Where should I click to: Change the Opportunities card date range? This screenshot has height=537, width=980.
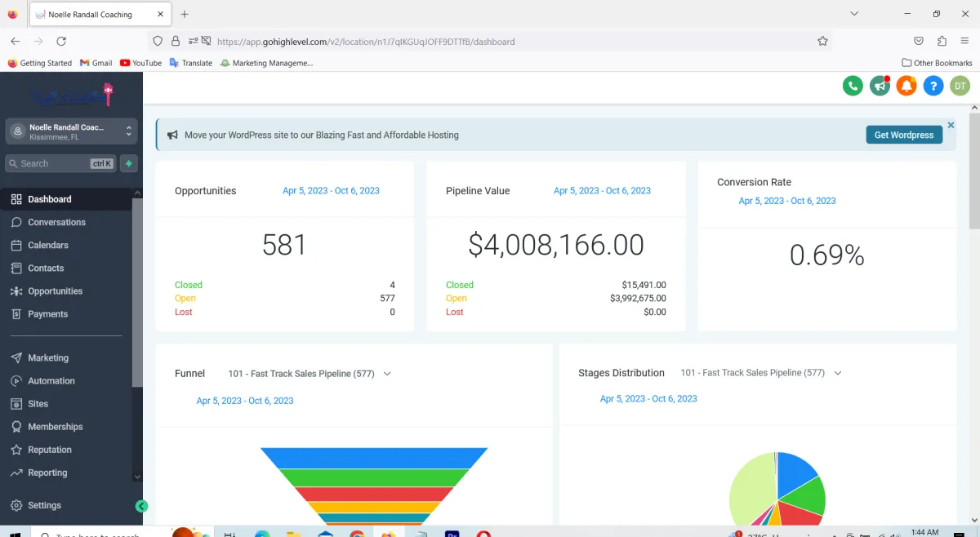(x=331, y=190)
